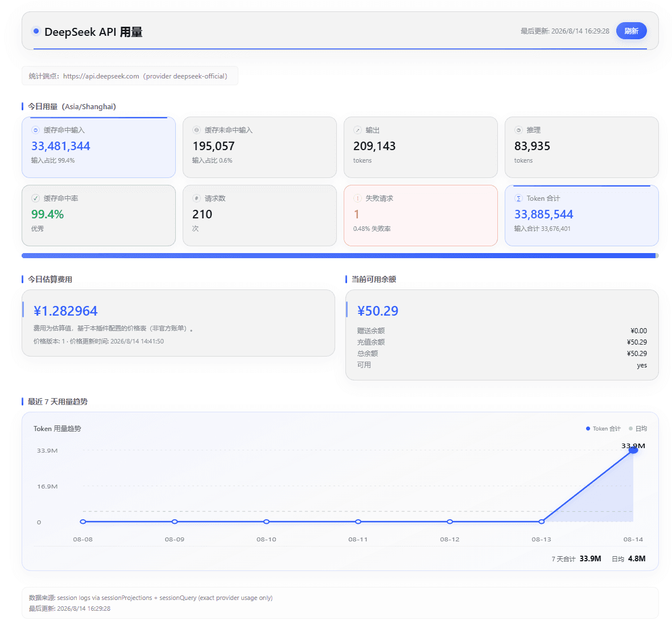Click the 当前可用余额 section heading

[374, 279]
